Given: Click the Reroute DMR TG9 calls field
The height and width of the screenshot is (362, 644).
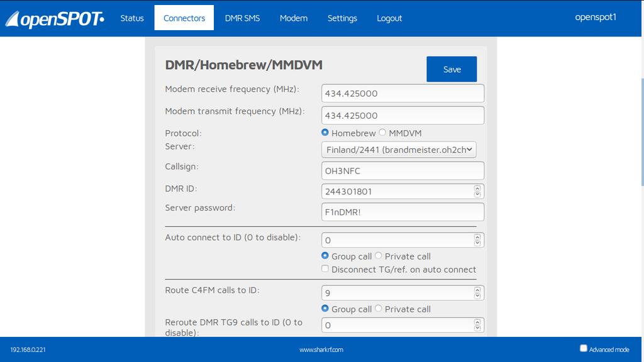Looking at the screenshot, I should [402, 325].
